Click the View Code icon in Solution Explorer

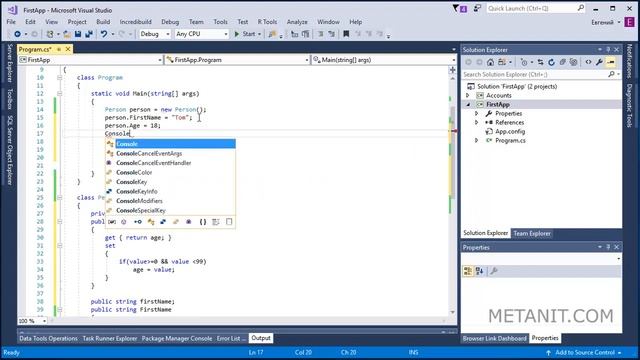(x=588, y=62)
